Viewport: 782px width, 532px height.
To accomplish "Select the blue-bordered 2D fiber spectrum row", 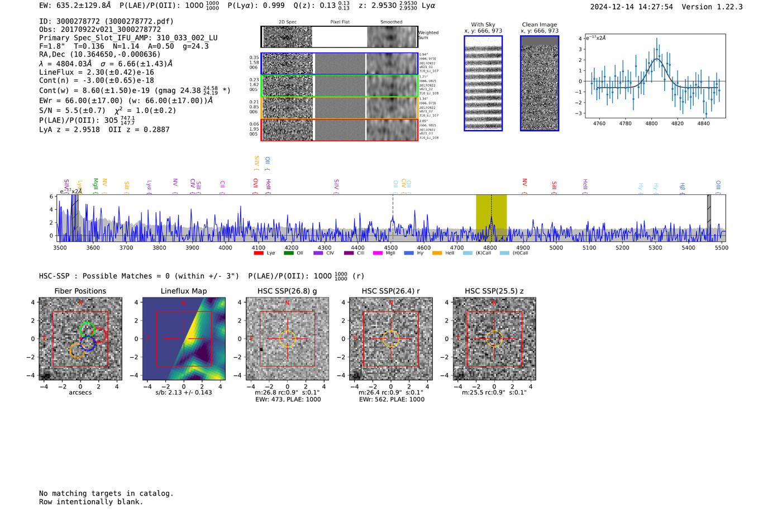I will [339, 64].
